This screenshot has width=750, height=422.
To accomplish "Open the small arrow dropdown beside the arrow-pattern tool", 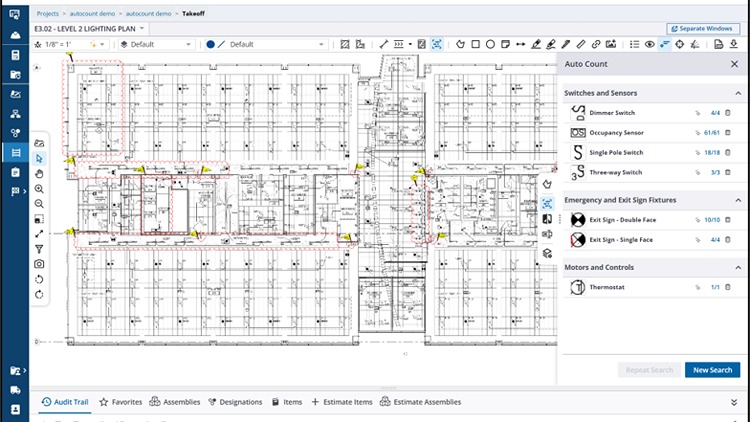I will pyautogui.click(x=410, y=44).
